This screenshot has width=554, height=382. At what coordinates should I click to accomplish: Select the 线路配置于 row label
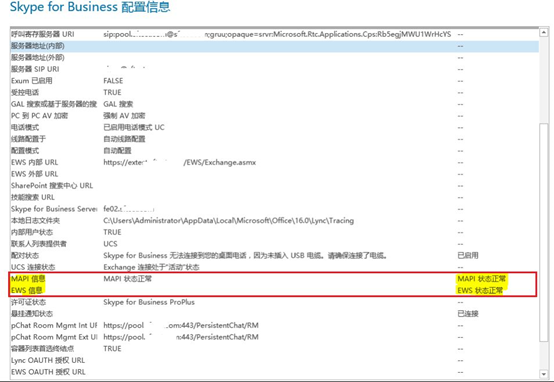[28, 139]
